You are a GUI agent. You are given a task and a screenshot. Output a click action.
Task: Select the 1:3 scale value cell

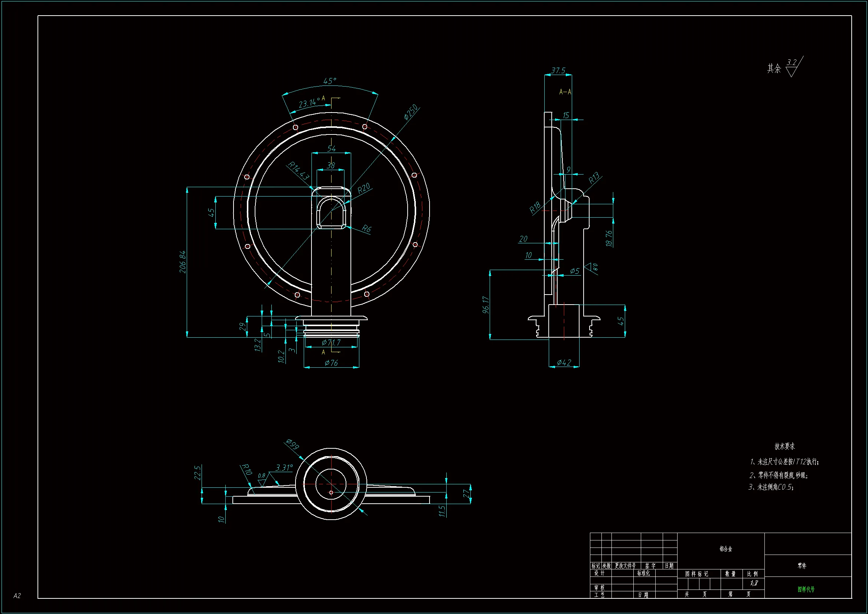754,584
